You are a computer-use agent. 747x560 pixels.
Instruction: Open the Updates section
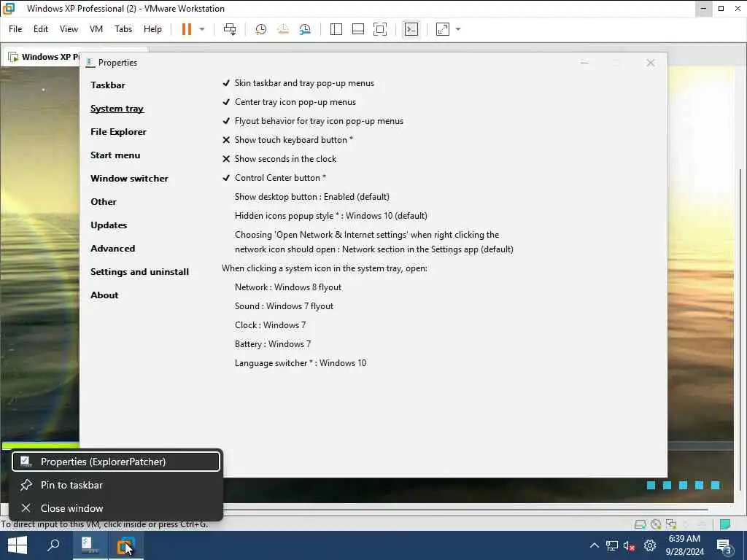pos(109,225)
